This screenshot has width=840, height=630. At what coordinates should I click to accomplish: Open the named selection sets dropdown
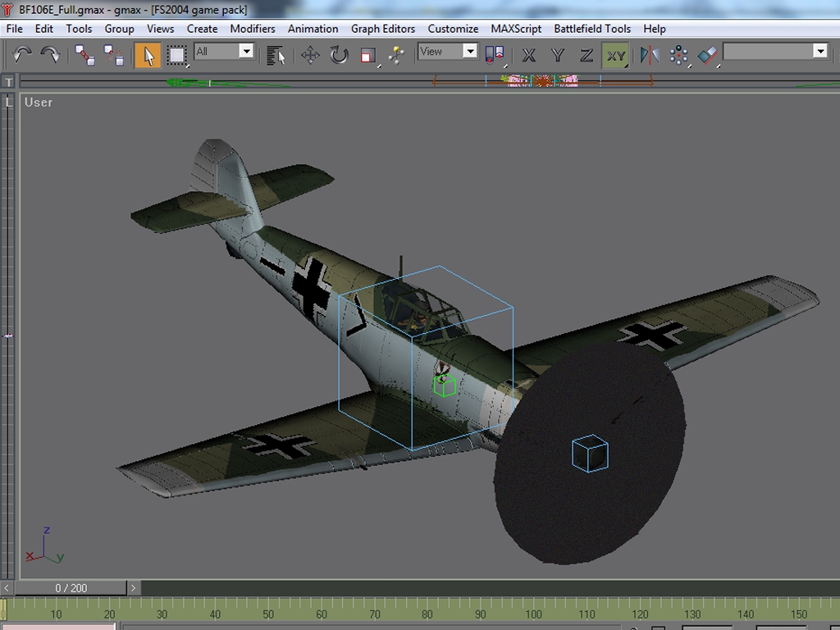pyautogui.click(x=819, y=51)
